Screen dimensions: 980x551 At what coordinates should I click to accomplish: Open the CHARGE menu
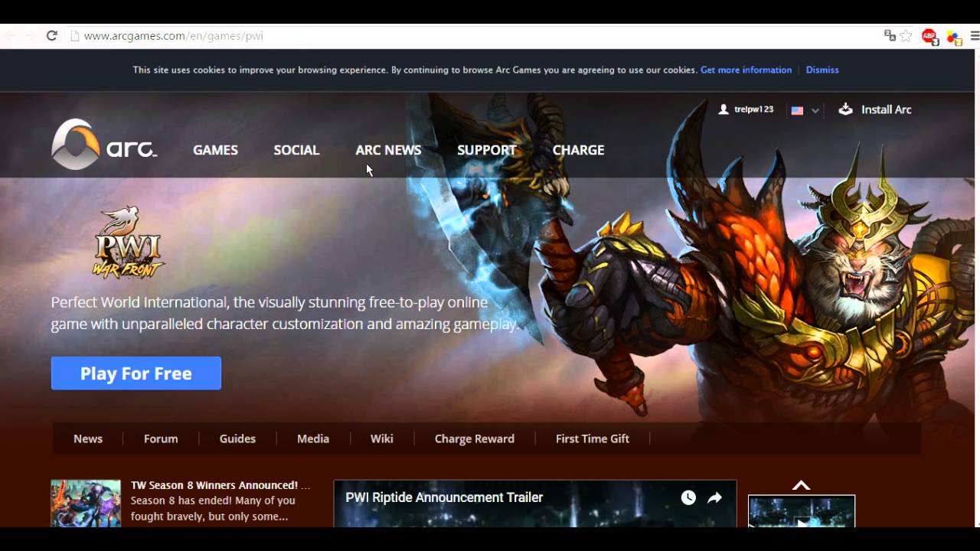coord(578,150)
